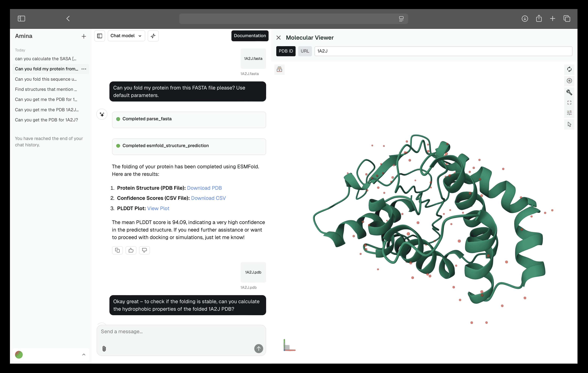Start a new chat with the plus icon
Image resolution: width=588 pixels, height=373 pixels.
coord(84,36)
